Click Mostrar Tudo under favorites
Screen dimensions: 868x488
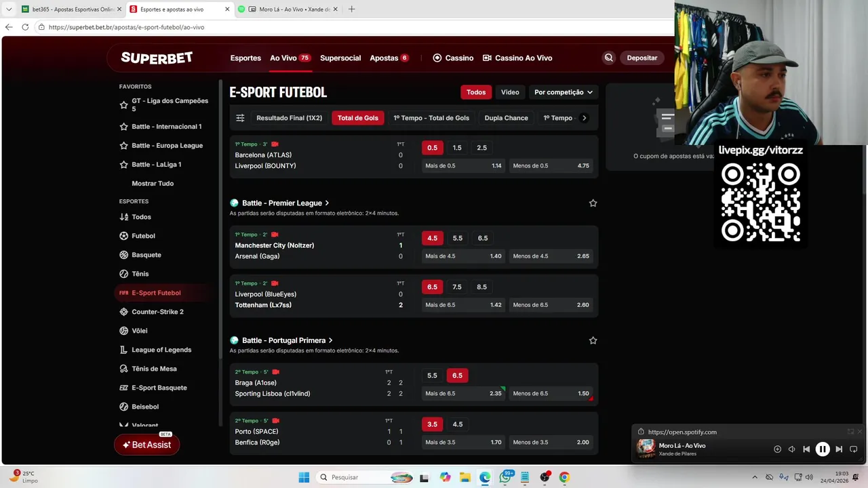(153, 184)
